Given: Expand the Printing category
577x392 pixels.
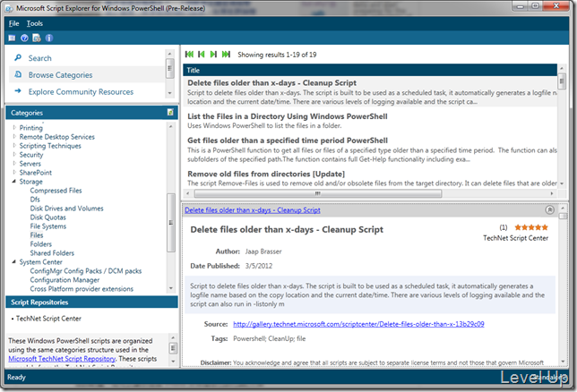Looking at the screenshot, I should pyautogui.click(x=14, y=127).
